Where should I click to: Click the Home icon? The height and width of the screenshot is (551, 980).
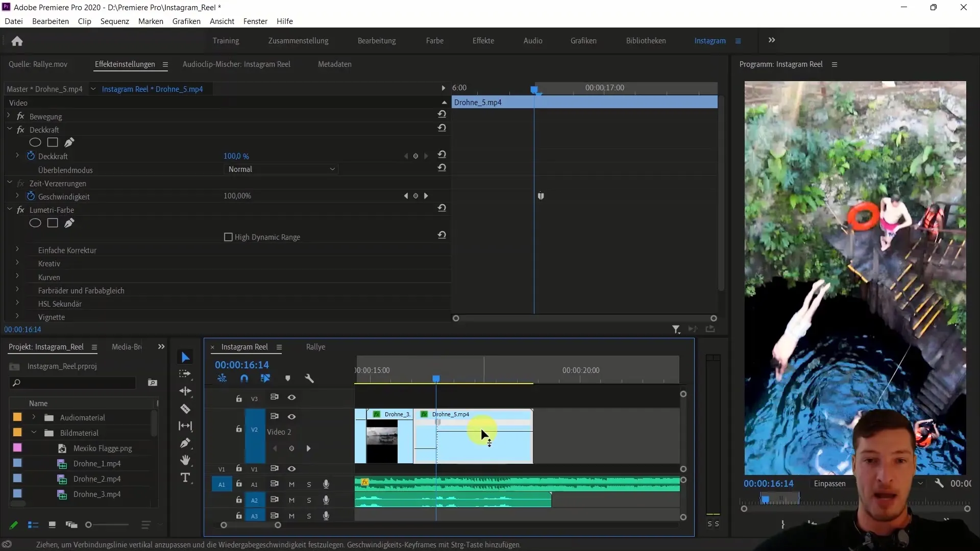pyautogui.click(x=17, y=41)
